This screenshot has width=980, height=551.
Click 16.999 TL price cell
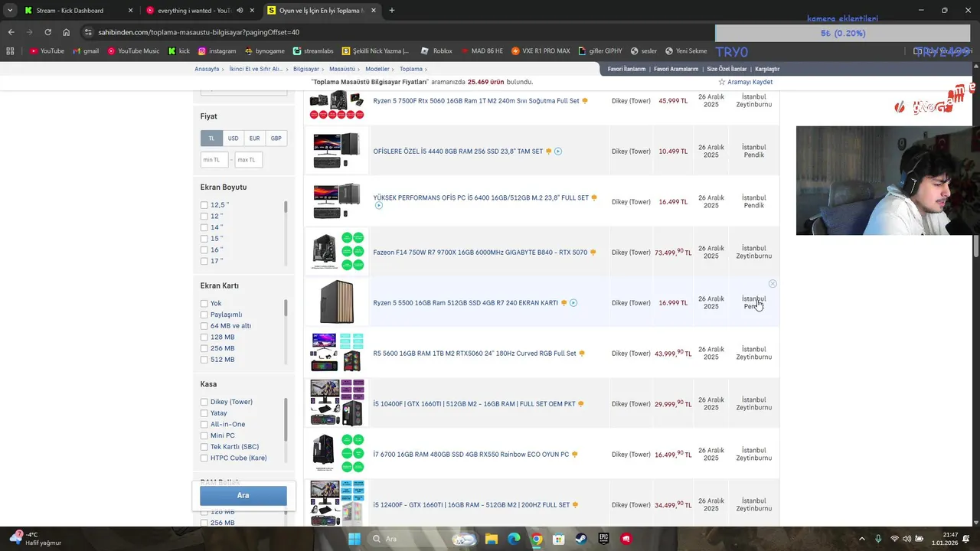tap(674, 303)
